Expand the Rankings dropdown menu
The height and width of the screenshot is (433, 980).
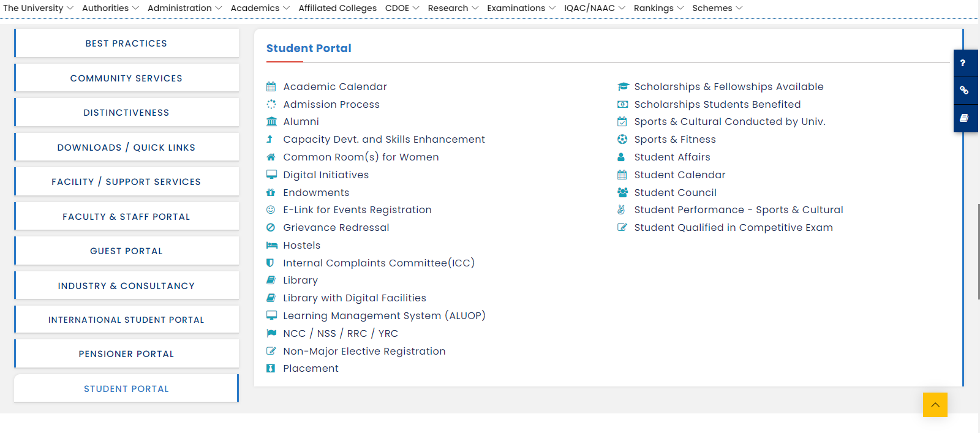[658, 8]
